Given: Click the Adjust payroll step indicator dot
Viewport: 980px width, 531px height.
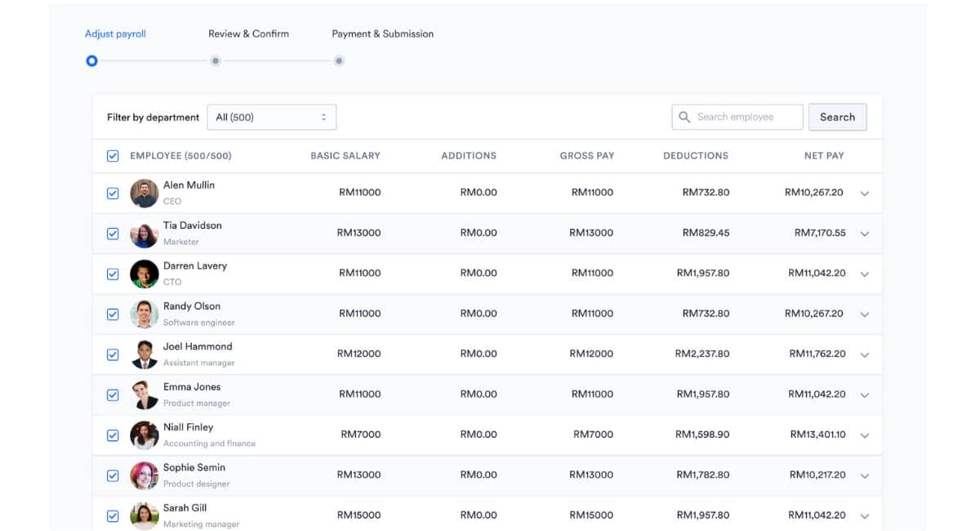Looking at the screenshot, I should coord(91,60).
